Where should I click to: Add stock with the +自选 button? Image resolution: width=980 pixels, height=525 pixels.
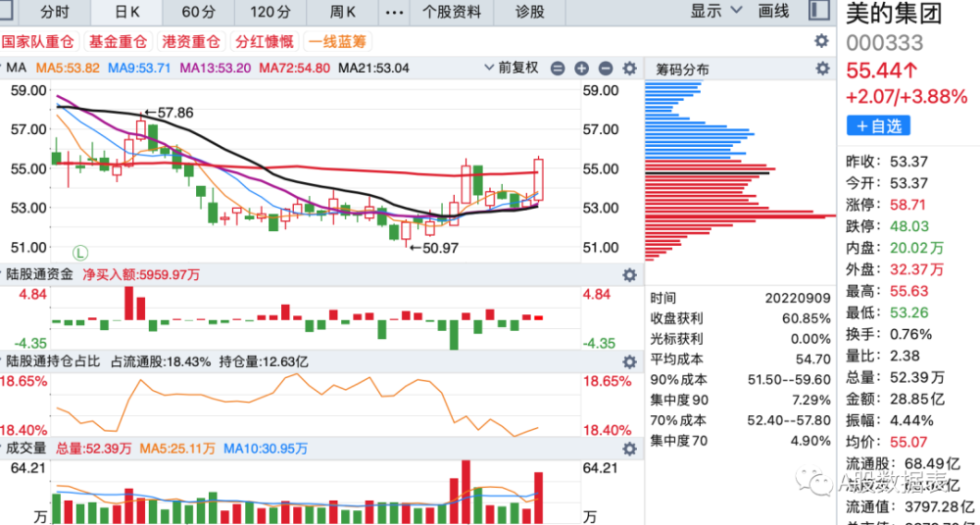pos(878,125)
